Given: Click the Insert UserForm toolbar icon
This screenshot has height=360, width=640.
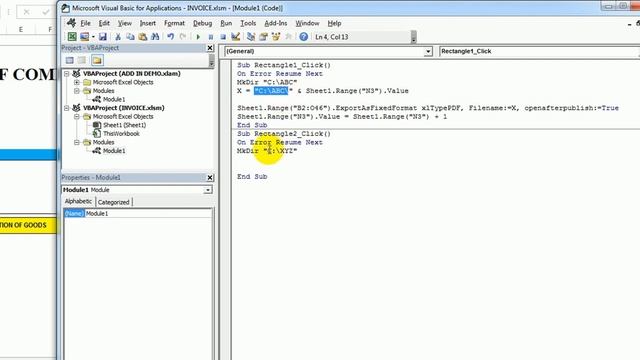Looking at the screenshot, I should [84, 37].
